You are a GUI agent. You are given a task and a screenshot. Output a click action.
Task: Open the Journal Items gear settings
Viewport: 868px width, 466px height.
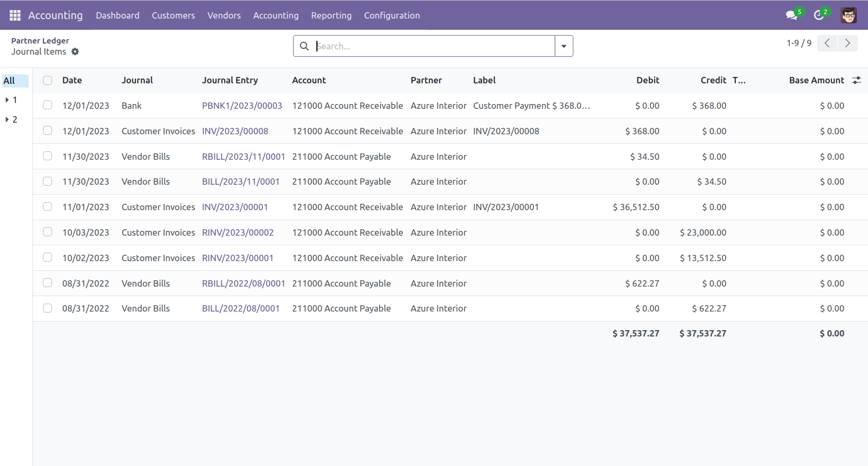[75, 52]
